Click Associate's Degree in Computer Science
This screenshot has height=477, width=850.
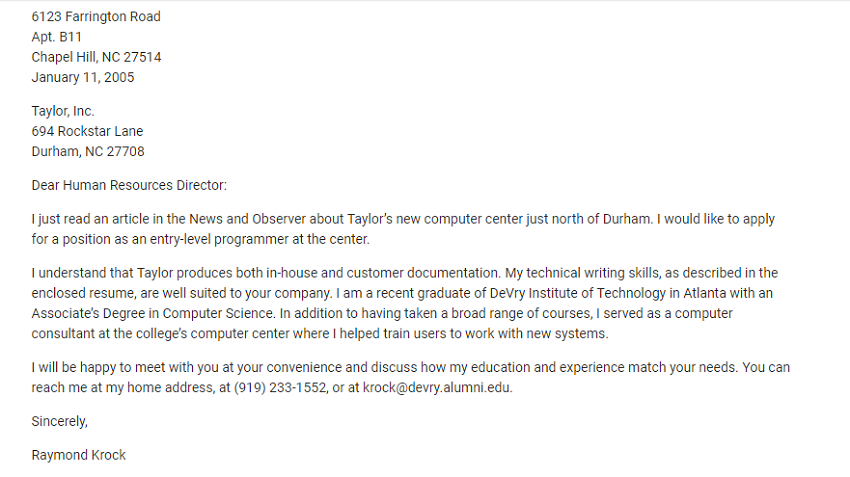[x=153, y=313]
